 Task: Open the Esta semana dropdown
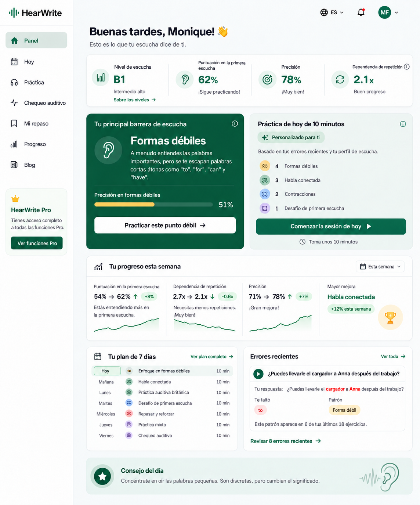[x=380, y=267]
